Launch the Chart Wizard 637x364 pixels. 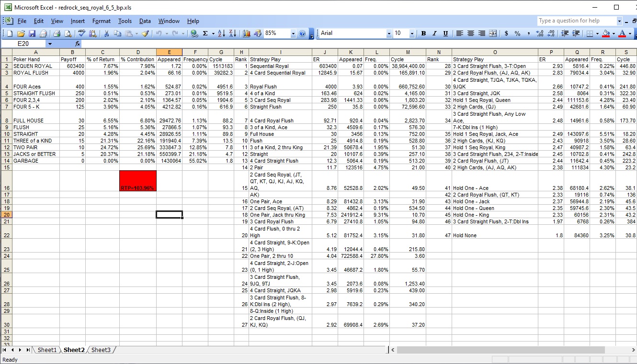click(x=247, y=33)
